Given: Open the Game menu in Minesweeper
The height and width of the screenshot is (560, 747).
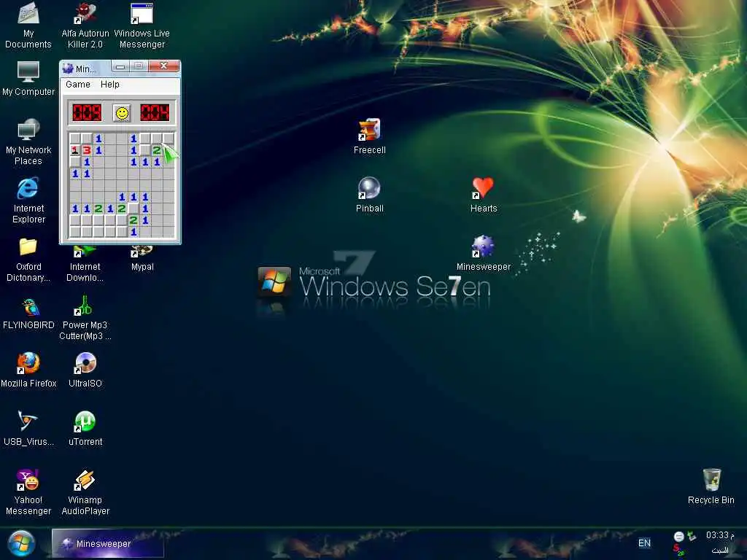Looking at the screenshot, I should (77, 85).
